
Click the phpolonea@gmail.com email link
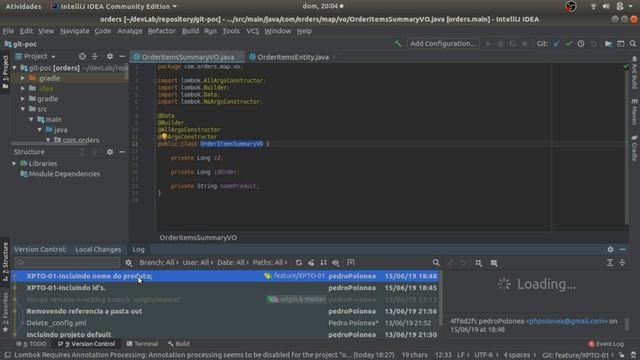[x=567, y=321]
